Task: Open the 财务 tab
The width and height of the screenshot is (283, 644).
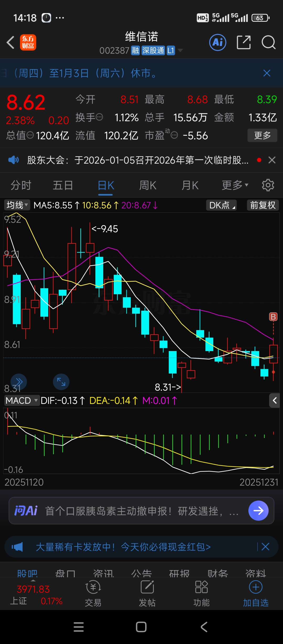Action: click(218, 573)
